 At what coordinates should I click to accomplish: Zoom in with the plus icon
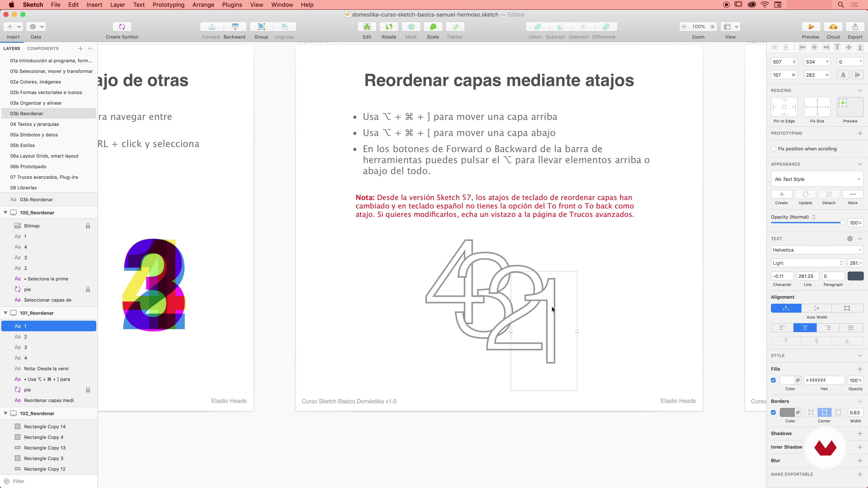(x=712, y=27)
